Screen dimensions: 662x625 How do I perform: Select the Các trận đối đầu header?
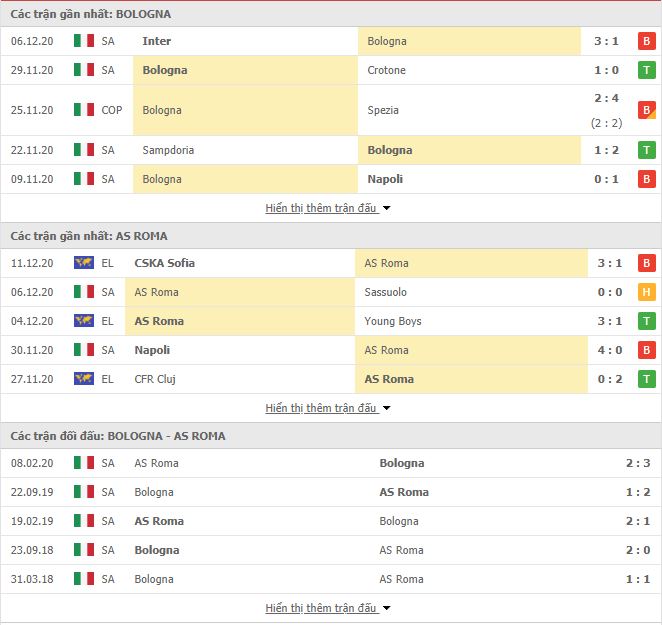118,436
